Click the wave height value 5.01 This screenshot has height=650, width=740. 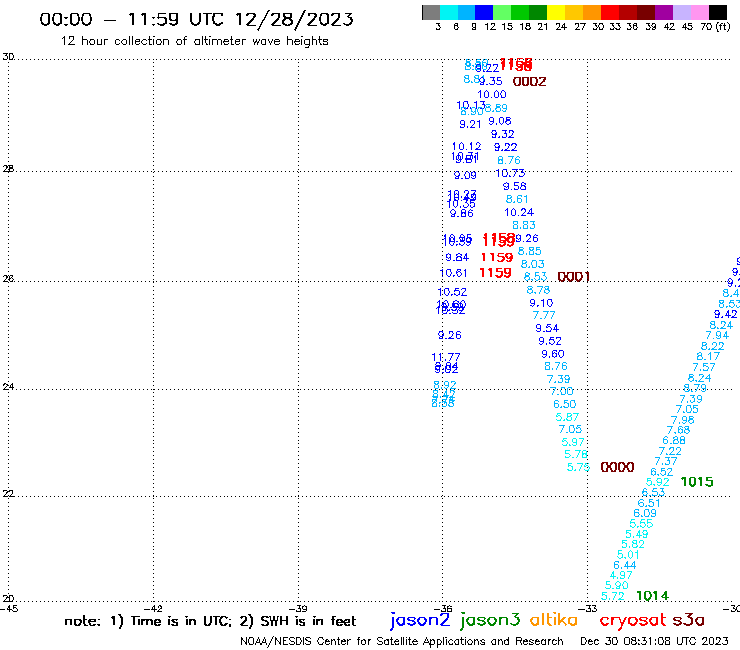[628, 555]
